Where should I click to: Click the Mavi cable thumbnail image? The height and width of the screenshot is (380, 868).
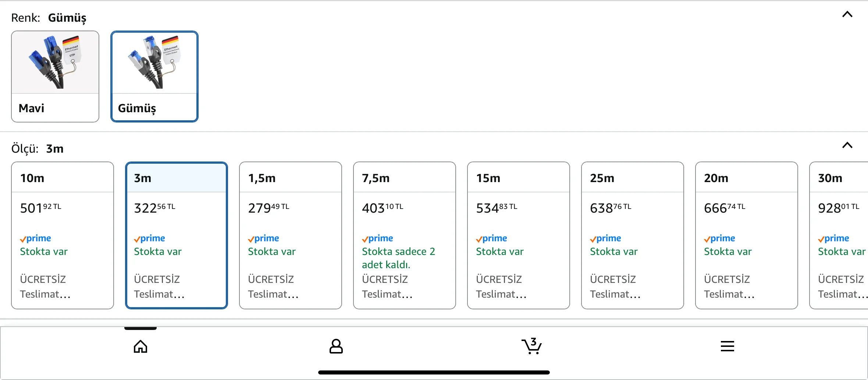[x=55, y=63]
